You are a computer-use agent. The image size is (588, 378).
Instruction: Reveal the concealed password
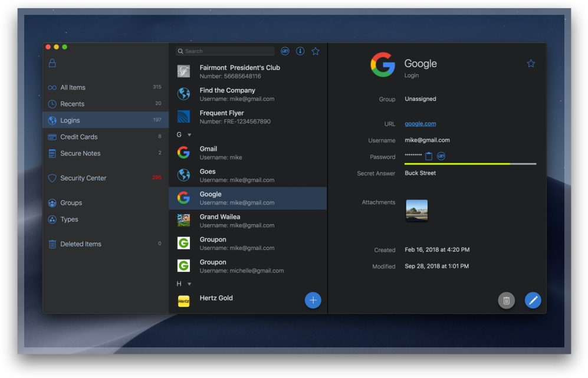pyautogui.click(x=441, y=156)
